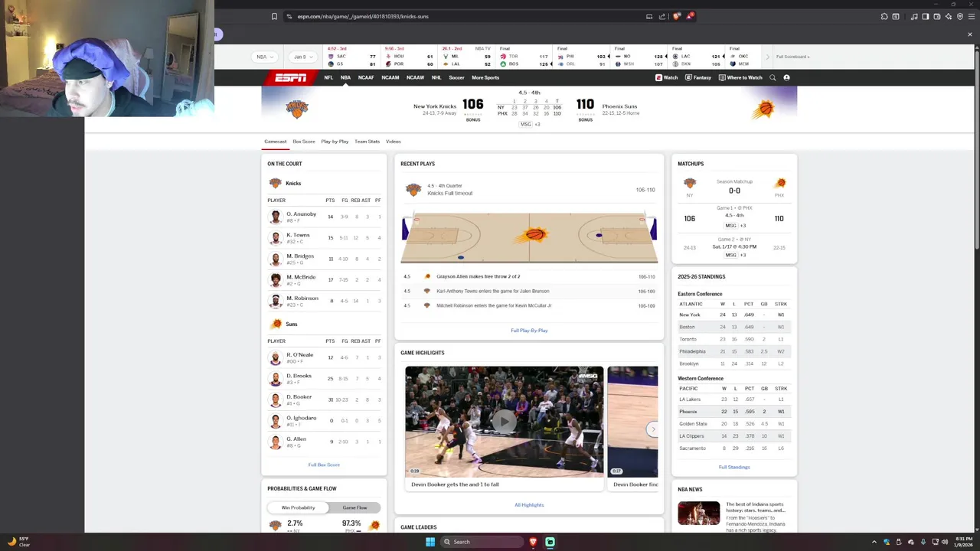980x551 pixels.
Task: Click New York in Atlantic standings
Action: click(x=690, y=315)
